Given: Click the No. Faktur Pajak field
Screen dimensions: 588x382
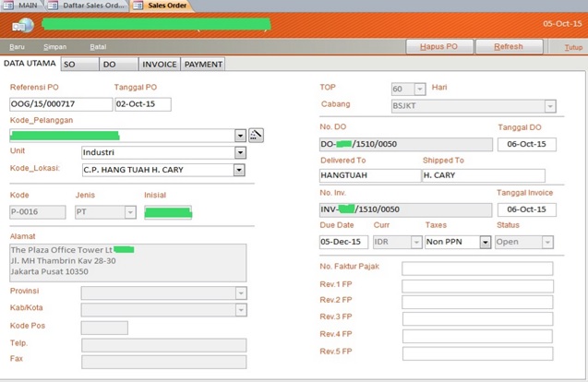Looking at the screenshot, I should point(476,269).
